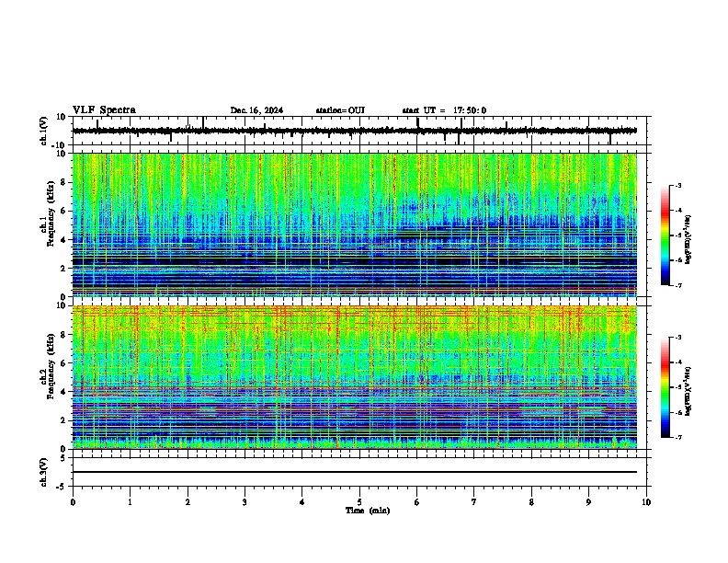The width and height of the screenshot is (728, 563).
Task: Click the ch.2 spectrogram color scale bar
Action: 665,387
